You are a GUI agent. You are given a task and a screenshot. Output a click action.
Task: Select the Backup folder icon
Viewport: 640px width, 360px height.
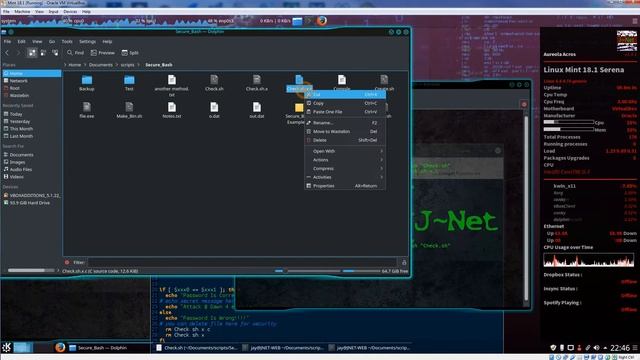point(87,80)
